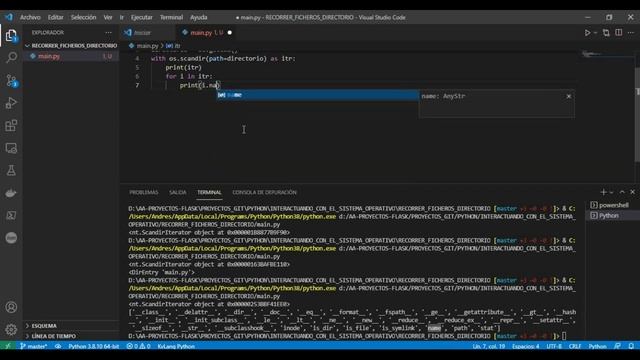Open the Ver menu
640x360 pixels.
(x=108, y=18)
